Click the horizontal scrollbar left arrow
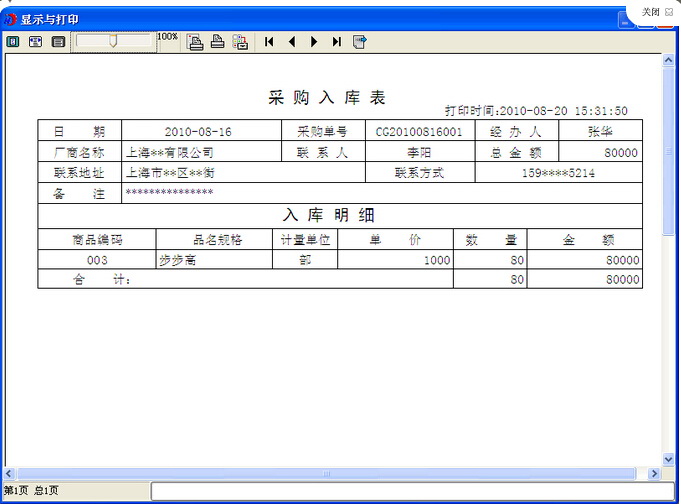 (10, 473)
